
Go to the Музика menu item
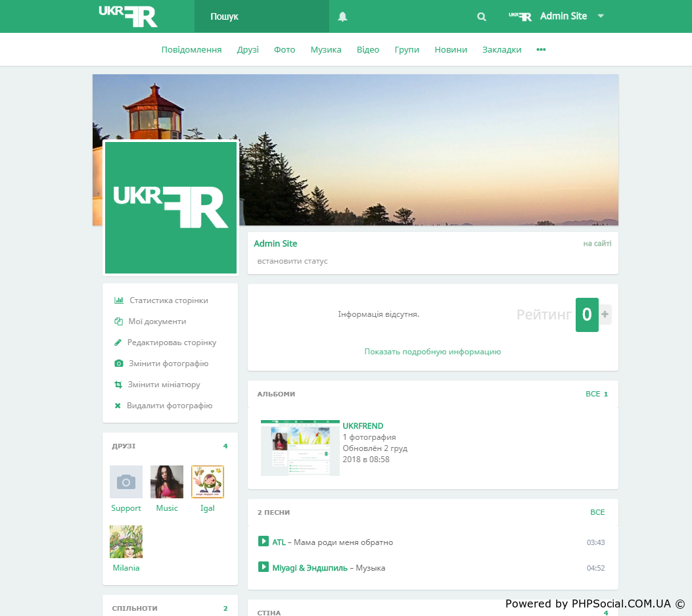pyautogui.click(x=326, y=49)
